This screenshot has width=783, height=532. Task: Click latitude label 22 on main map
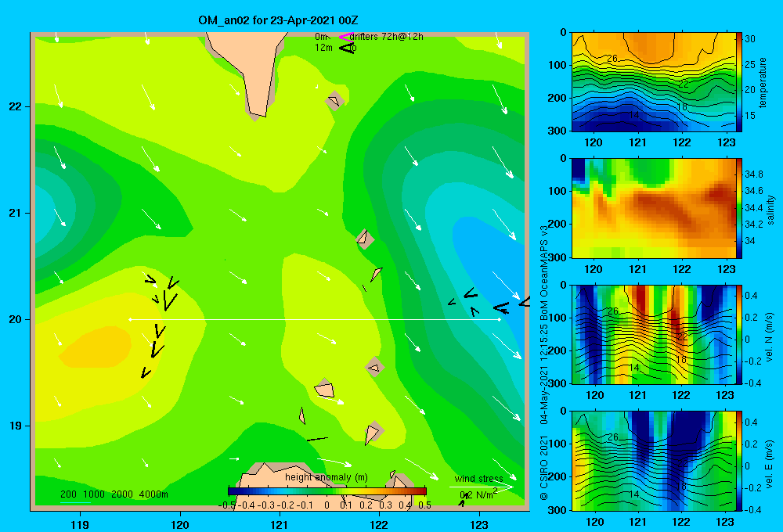click(x=16, y=106)
